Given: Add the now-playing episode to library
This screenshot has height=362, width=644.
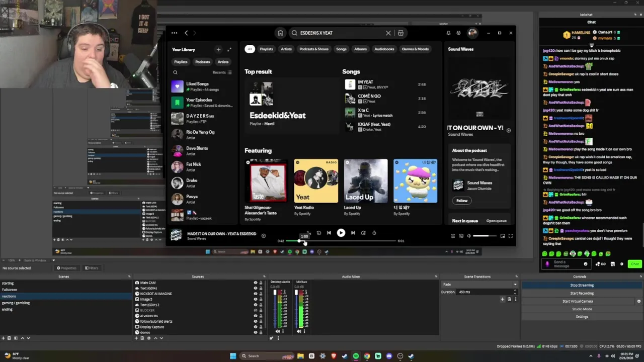Looking at the screenshot, I should point(263,236).
